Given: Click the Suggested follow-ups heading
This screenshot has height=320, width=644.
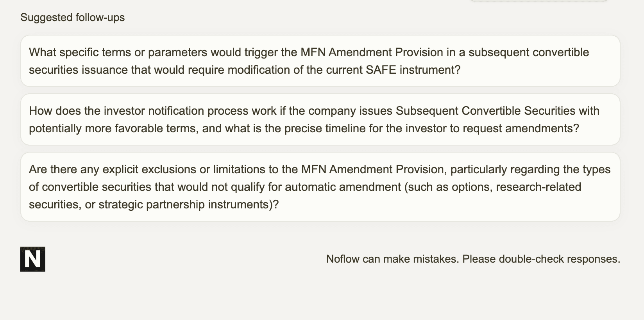Looking at the screenshot, I should click(x=73, y=18).
